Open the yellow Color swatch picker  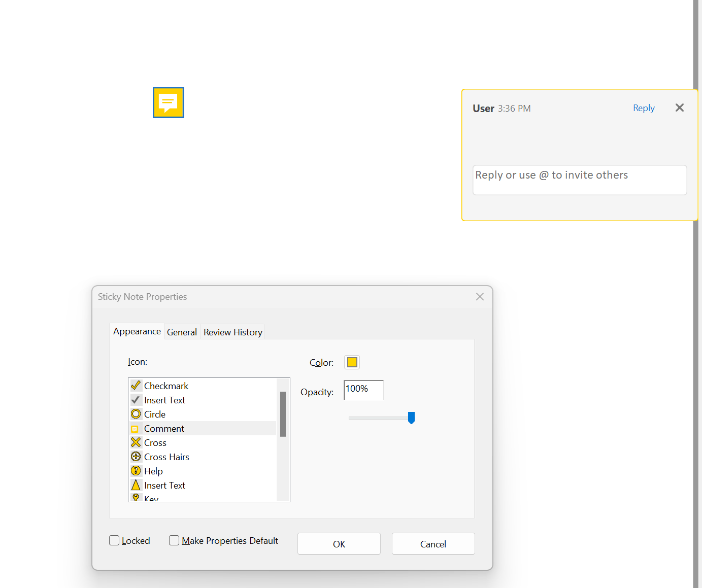pyautogui.click(x=352, y=362)
